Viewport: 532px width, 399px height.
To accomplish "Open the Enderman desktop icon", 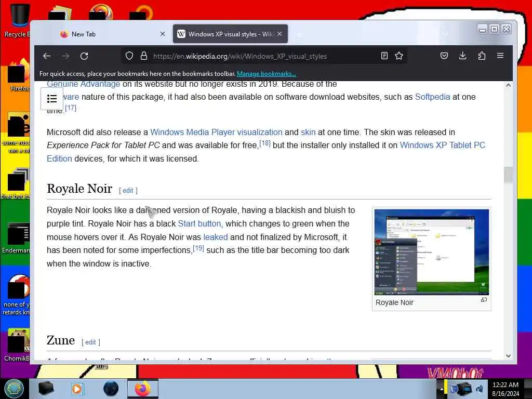I will [x=16, y=237].
